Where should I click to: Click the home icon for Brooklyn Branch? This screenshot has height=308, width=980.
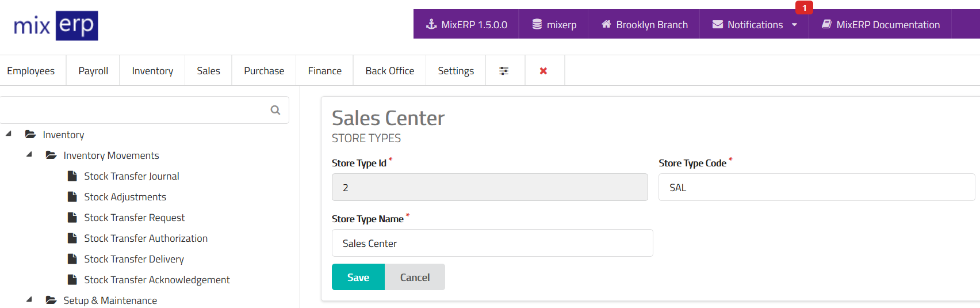606,24
